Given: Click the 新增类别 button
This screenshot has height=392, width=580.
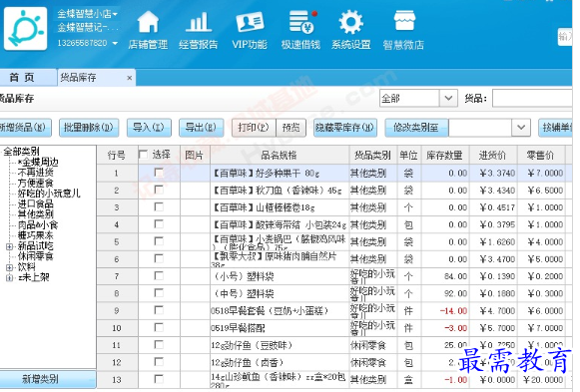Looking at the screenshot, I should click(x=47, y=379).
